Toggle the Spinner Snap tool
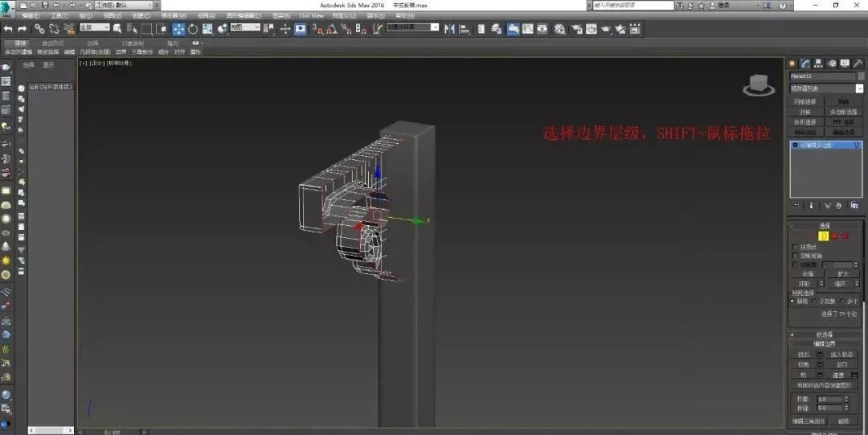The height and width of the screenshot is (435, 868). point(361,29)
